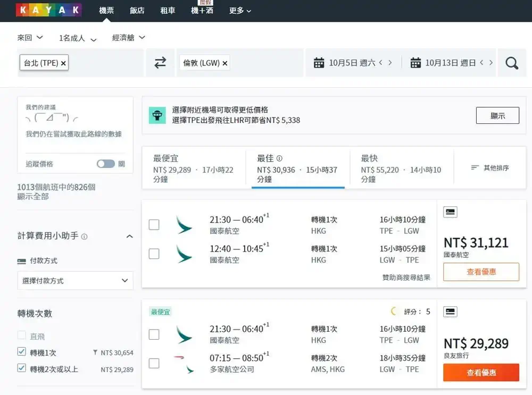Image resolution: width=532 pixels, height=395 pixels.
Task: Go to previous departure date
Action: coord(381,62)
